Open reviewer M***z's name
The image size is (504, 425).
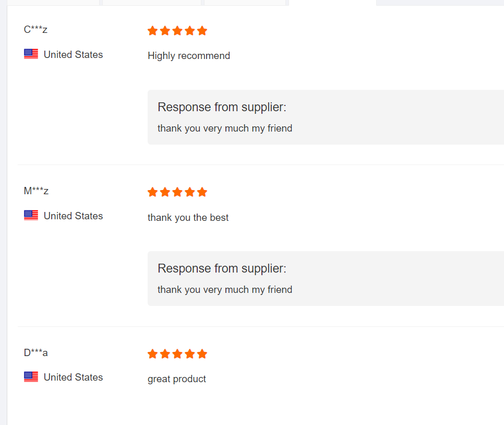36,191
